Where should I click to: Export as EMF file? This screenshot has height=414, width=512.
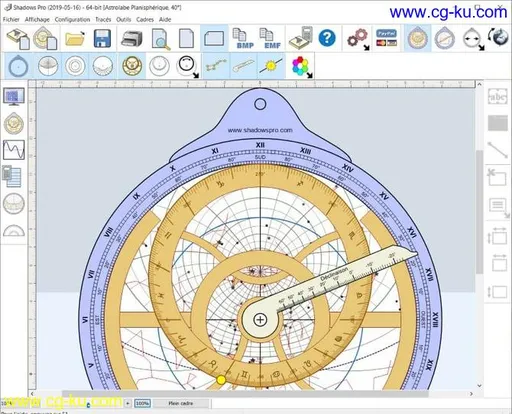click(270, 39)
